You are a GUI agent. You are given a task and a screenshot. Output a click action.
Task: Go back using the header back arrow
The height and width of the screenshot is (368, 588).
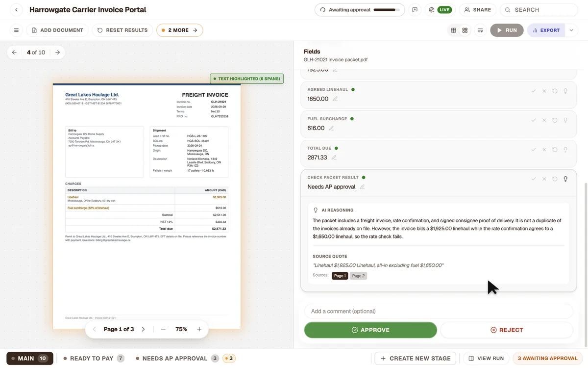pyautogui.click(x=16, y=10)
